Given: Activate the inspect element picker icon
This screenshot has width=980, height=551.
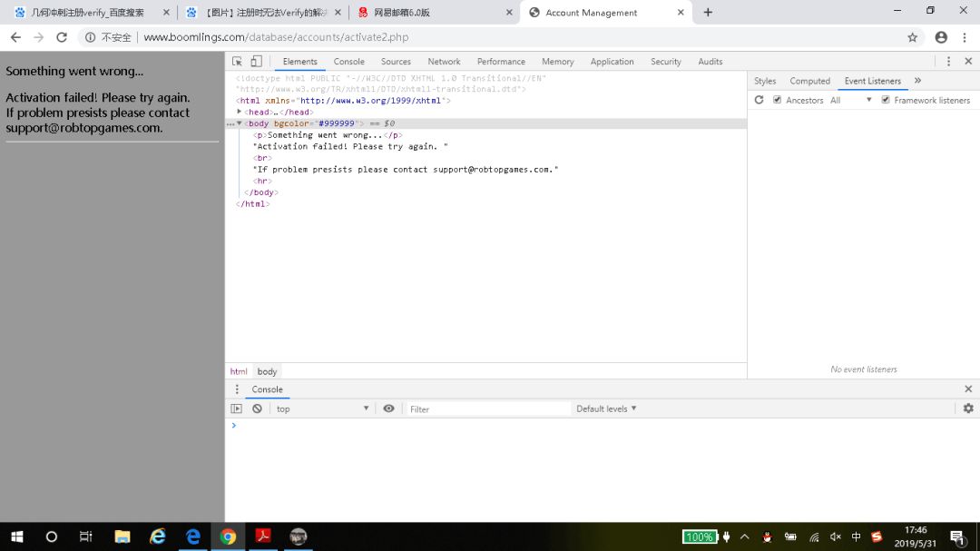Looking at the screenshot, I should click(x=237, y=62).
